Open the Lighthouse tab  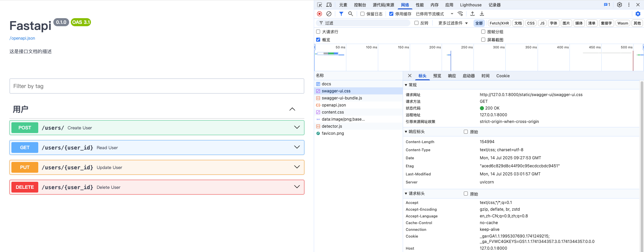(x=470, y=5)
